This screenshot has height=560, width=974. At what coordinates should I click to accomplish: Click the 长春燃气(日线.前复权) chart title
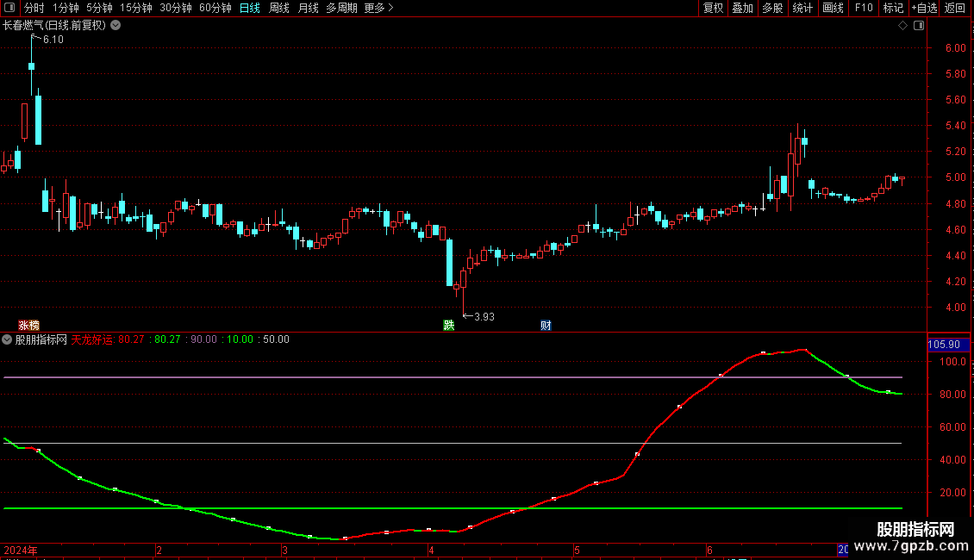coord(54,26)
